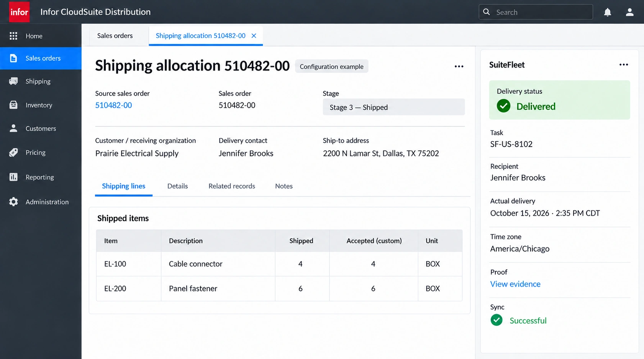Click task ID SF-US-8102
The image size is (644, 359).
pos(511,144)
